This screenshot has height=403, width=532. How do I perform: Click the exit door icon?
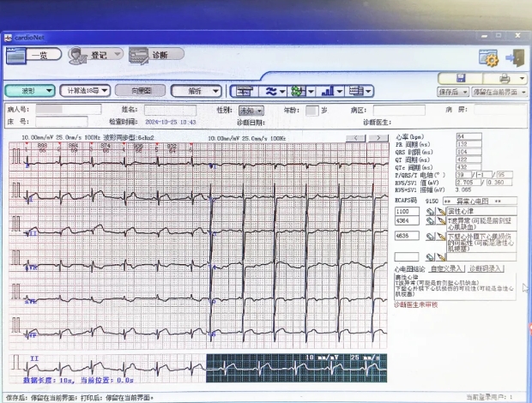pyautogui.click(x=515, y=58)
